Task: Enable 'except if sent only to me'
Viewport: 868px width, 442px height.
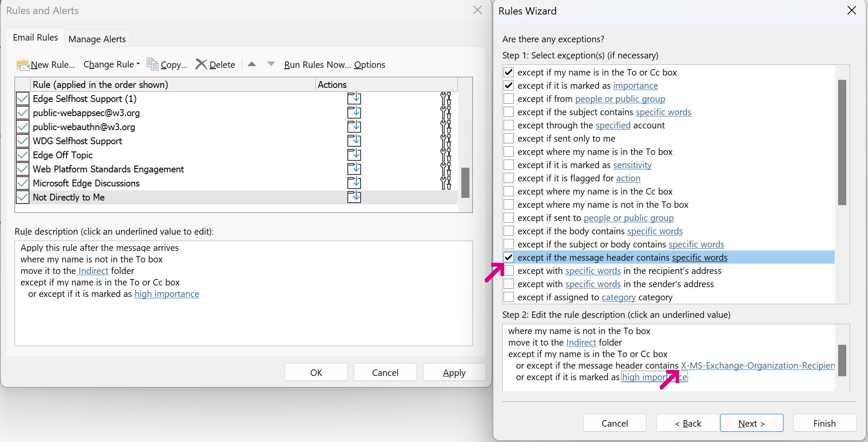Action: 509,139
